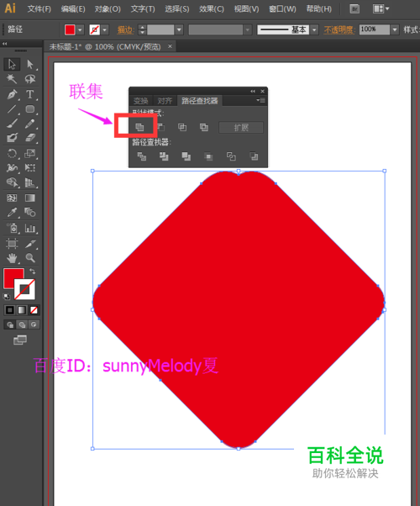Open variable width profile dropdown
The image size is (420, 506).
pyautogui.click(x=248, y=30)
